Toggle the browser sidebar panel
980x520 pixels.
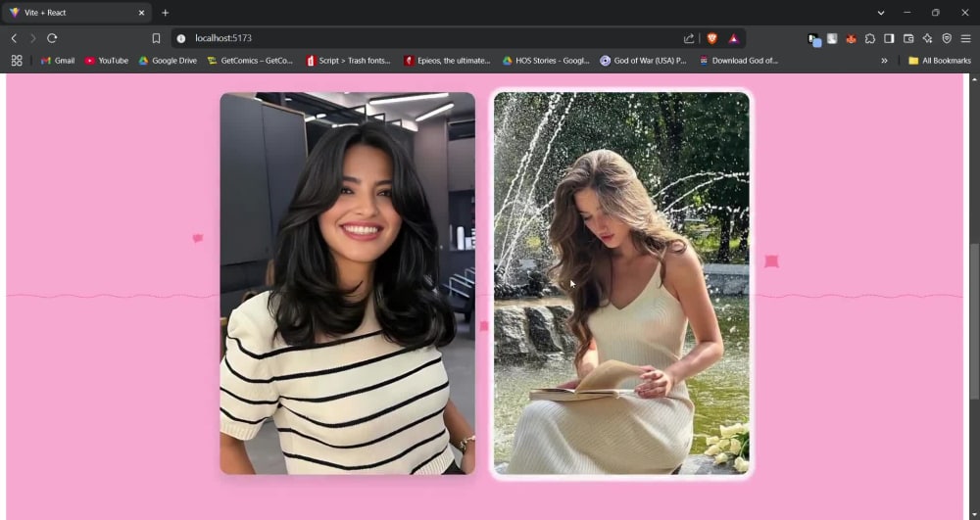(x=889, y=38)
